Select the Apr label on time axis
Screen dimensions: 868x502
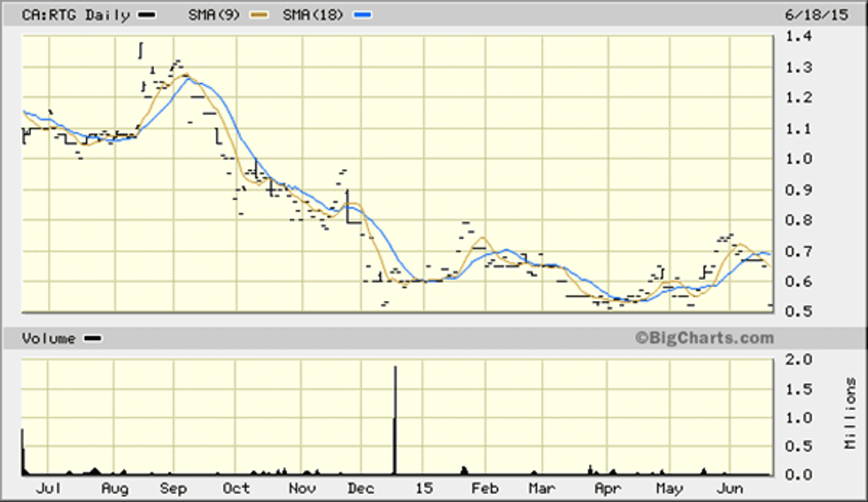coord(607,489)
